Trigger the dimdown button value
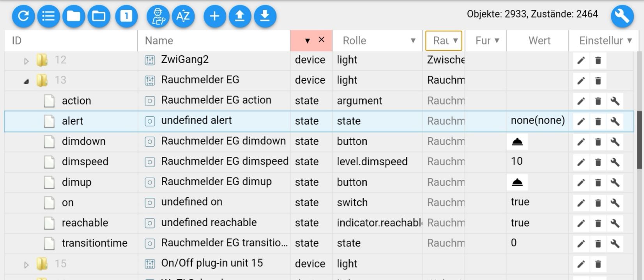 coord(517,142)
